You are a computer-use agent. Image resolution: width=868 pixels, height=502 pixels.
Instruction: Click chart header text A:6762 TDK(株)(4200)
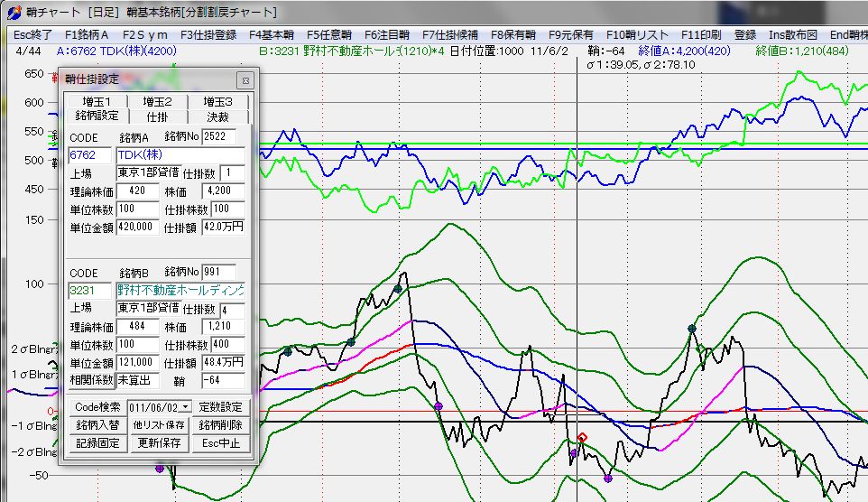[116, 51]
